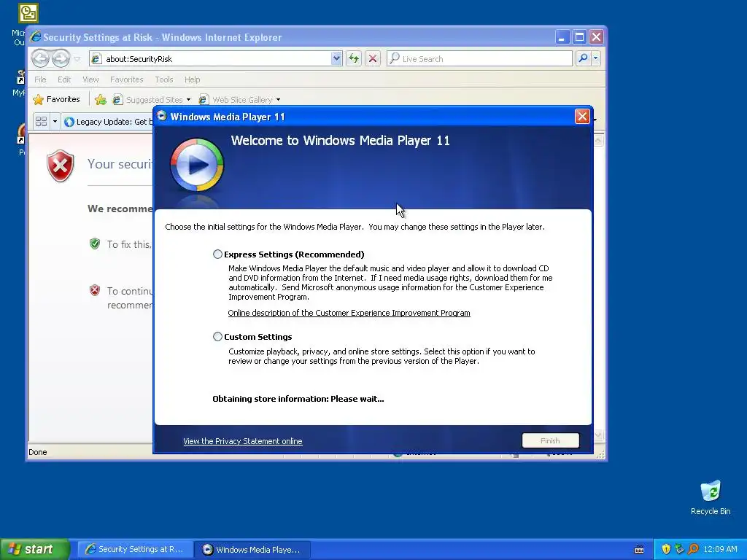Close the Internet Explorer window
The height and width of the screenshot is (560, 747).
click(x=597, y=37)
